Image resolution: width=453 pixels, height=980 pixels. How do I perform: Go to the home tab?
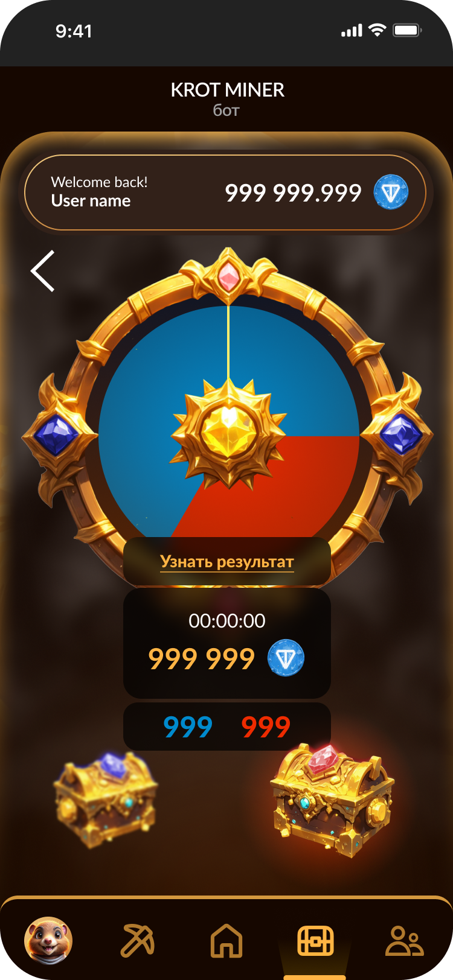tap(226, 940)
